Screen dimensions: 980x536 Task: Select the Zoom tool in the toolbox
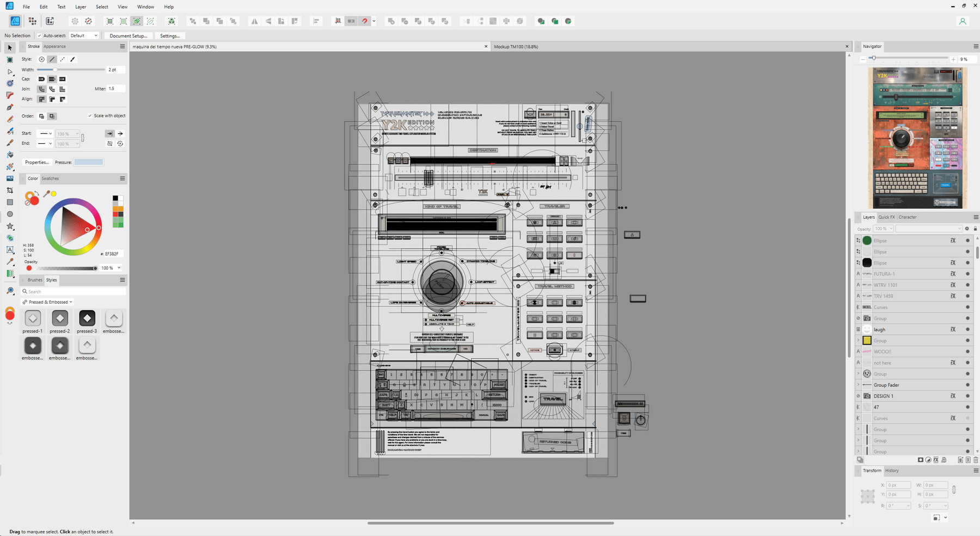pyautogui.click(x=10, y=291)
